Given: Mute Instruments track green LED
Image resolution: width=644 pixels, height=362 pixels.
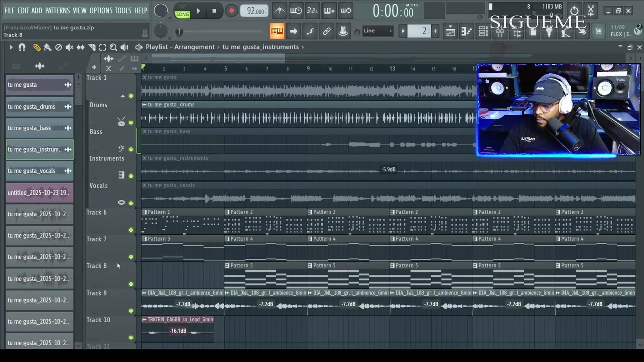Looking at the screenshot, I should pos(131,176).
